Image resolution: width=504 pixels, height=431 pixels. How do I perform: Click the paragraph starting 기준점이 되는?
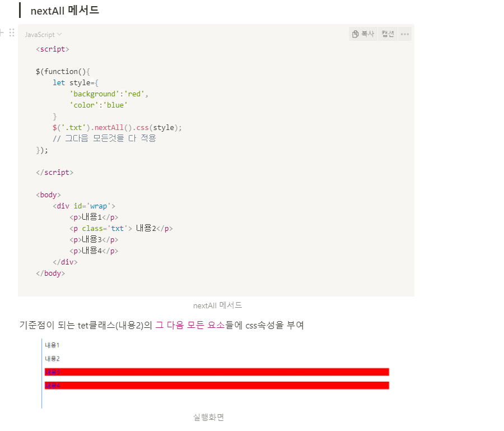tap(161, 325)
